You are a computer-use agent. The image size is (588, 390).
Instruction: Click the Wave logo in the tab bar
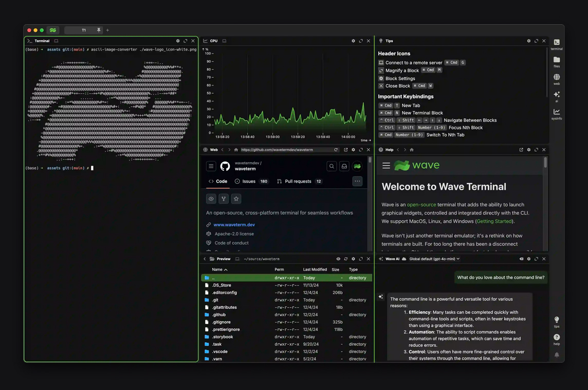pos(53,30)
